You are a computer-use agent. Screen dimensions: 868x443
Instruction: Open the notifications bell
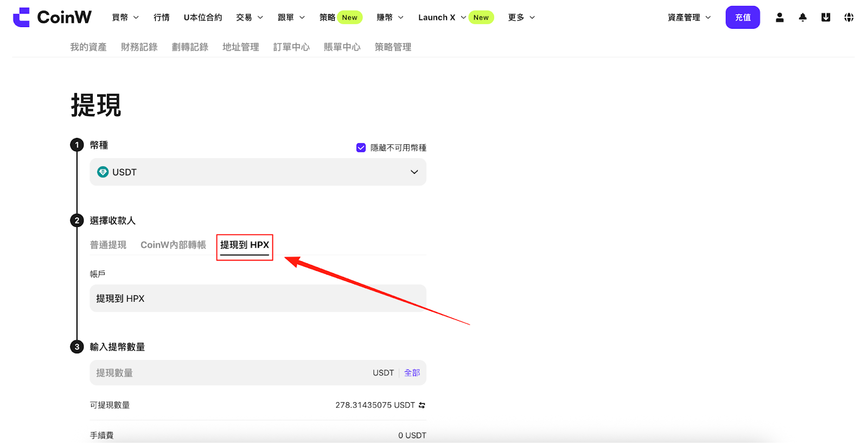pos(803,17)
